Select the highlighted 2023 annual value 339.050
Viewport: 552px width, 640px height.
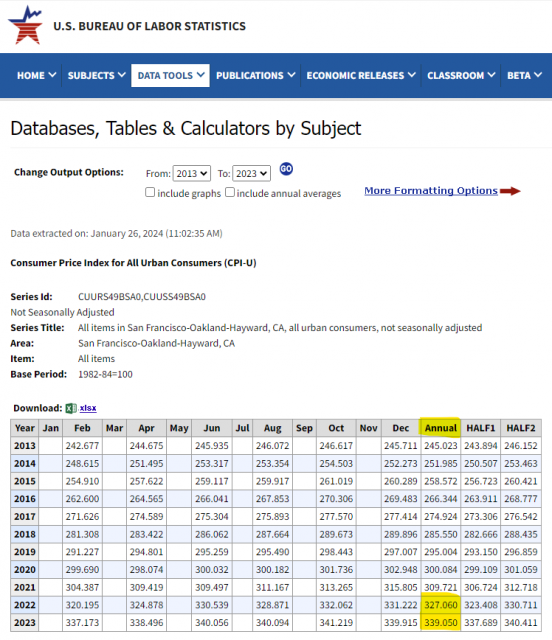pyautogui.click(x=441, y=623)
